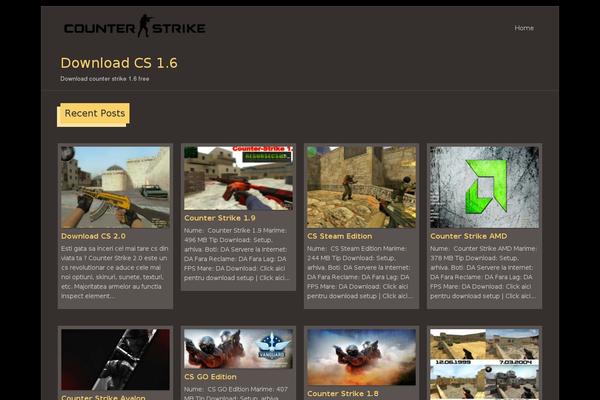The image size is (600, 400).
Task: Open the thumbnail with 12.06.1999 date comparison
Action: click(x=484, y=364)
